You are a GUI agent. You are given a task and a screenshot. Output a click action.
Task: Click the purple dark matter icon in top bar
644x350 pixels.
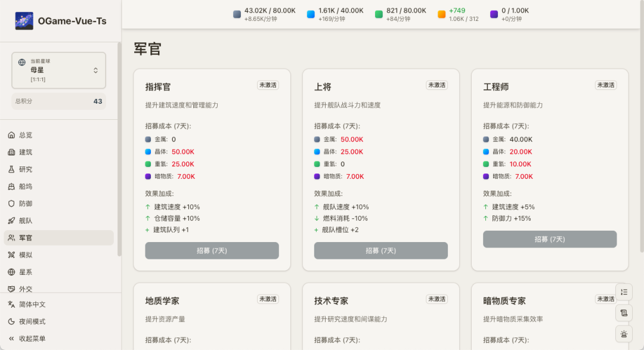point(494,14)
